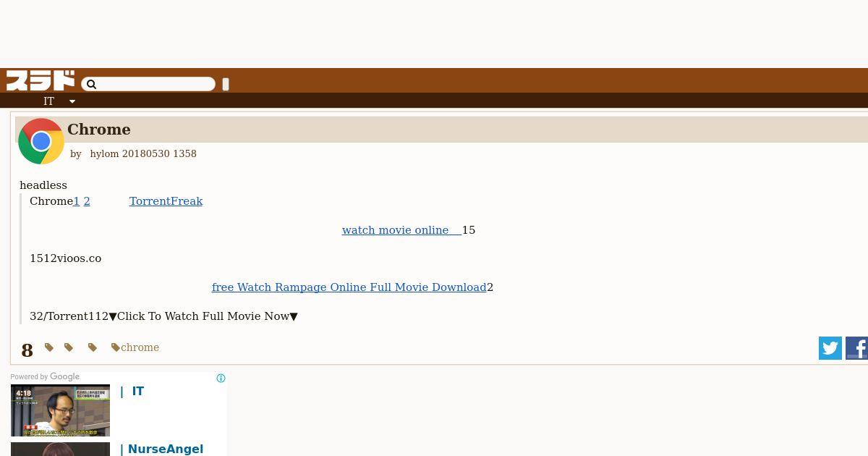868x456 pixels.
Task: Share the story on Twitter
Action: click(x=830, y=348)
